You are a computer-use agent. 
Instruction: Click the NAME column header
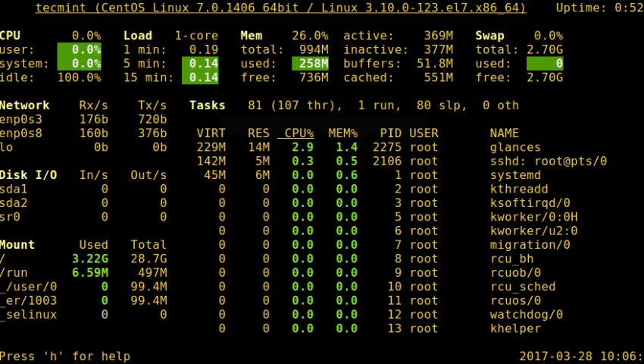coord(505,133)
